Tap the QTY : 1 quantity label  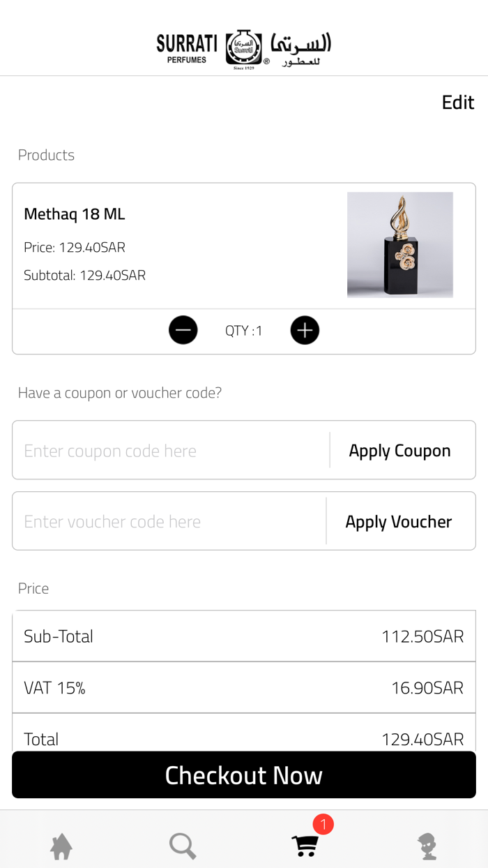[x=244, y=331]
